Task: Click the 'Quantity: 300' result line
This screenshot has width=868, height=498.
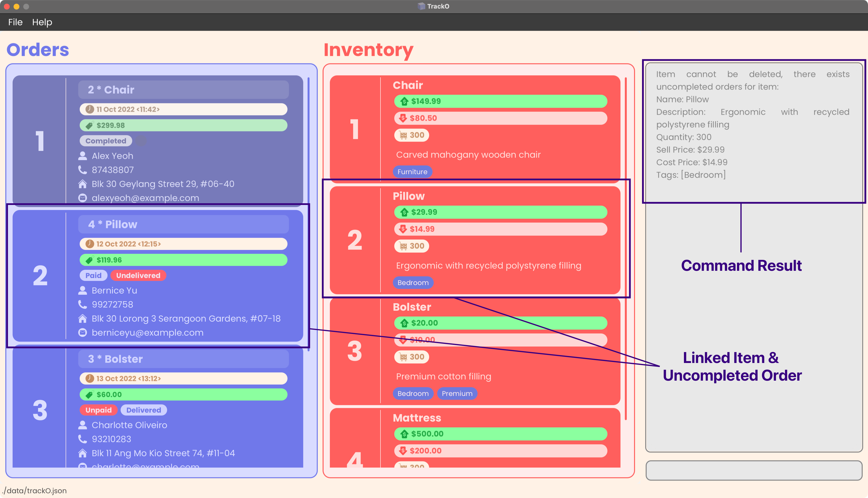Action: coord(684,137)
